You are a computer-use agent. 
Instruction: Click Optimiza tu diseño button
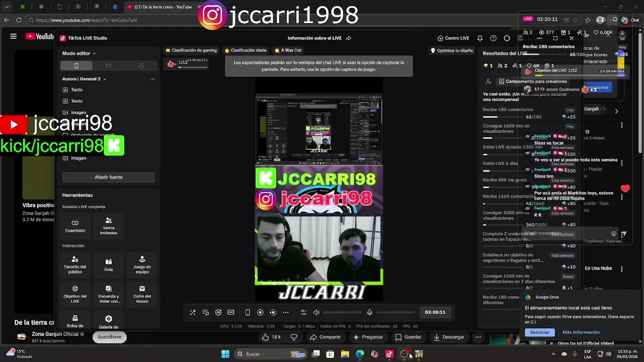click(x=452, y=50)
